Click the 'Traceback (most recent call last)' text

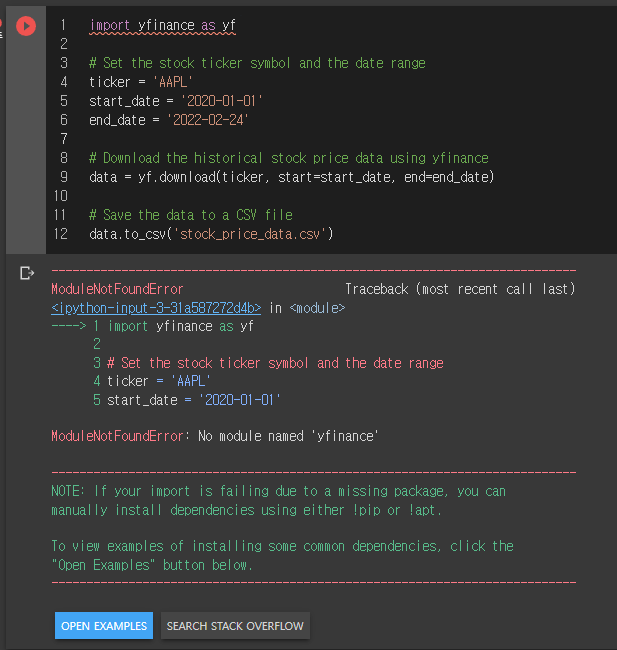pos(460,289)
